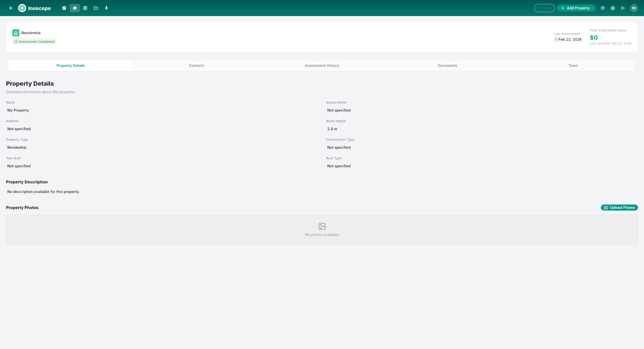Open the clipboard assessments icon
This screenshot has width=644, height=349.
tap(85, 8)
